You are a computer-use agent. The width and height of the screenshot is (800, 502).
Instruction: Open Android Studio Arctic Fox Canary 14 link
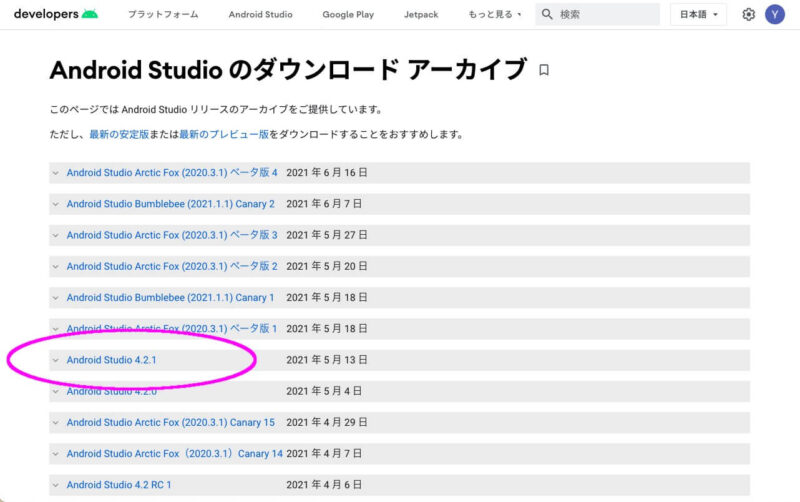coord(174,454)
